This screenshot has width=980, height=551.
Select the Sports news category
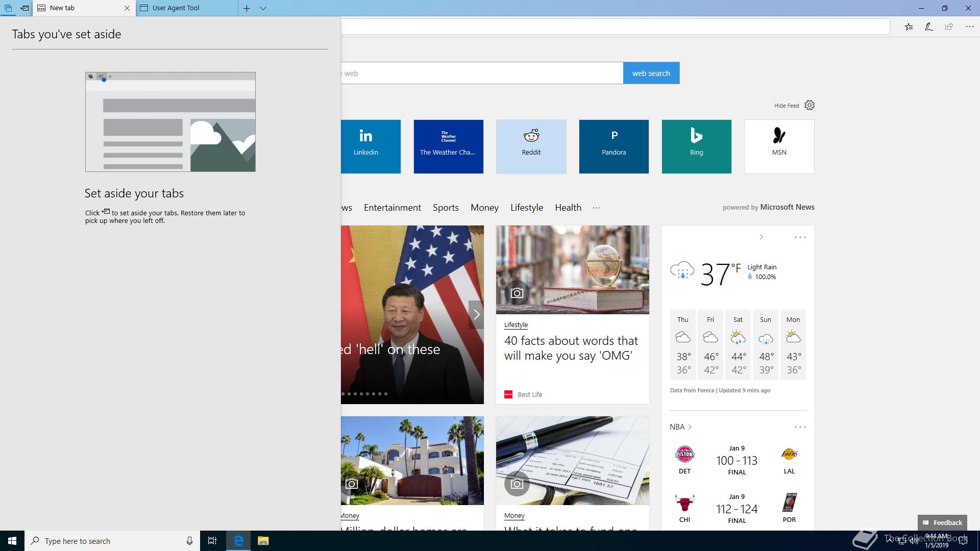[x=446, y=208]
